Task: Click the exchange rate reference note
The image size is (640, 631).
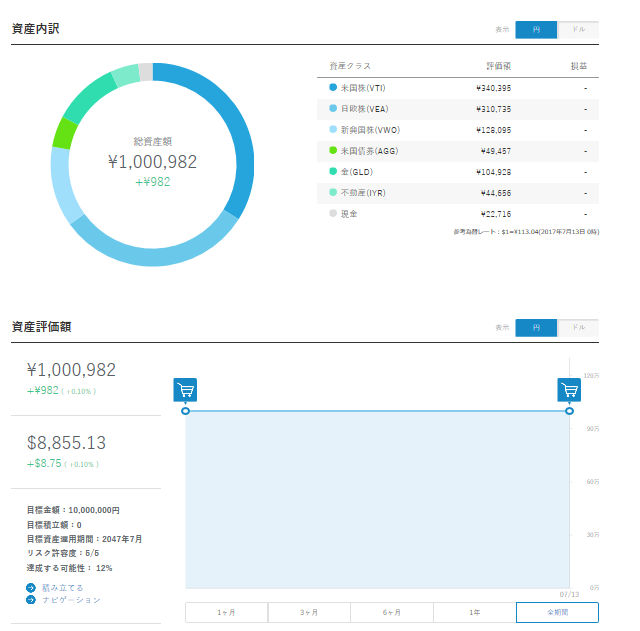Action: coord(526,232)
